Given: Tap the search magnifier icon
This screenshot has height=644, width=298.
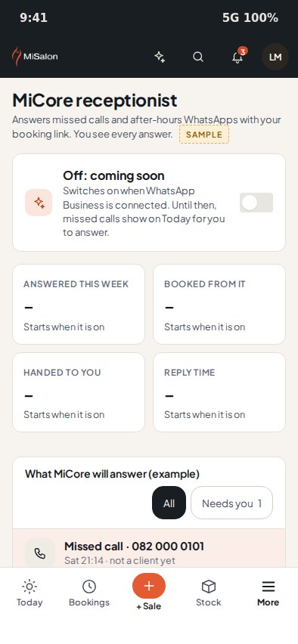Looking at the screenshot, I should click(x=198, y=57).
